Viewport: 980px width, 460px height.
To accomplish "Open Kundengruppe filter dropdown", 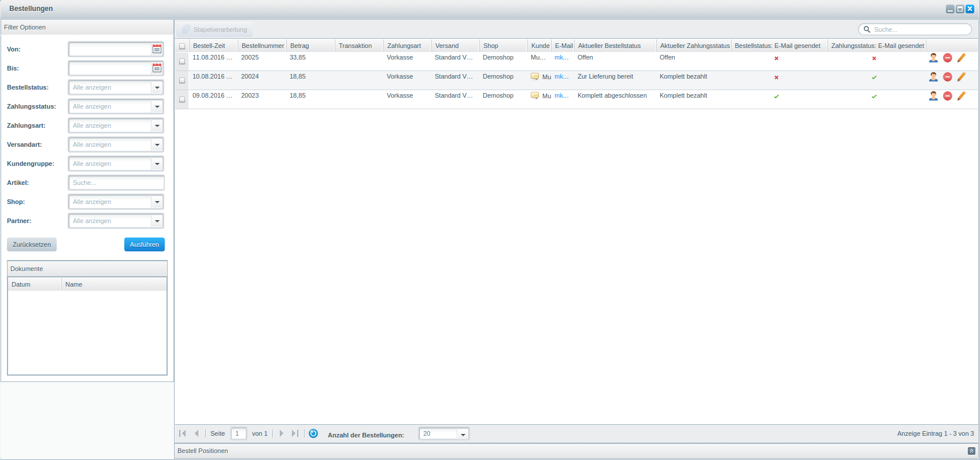I will [x=157, y=164].
